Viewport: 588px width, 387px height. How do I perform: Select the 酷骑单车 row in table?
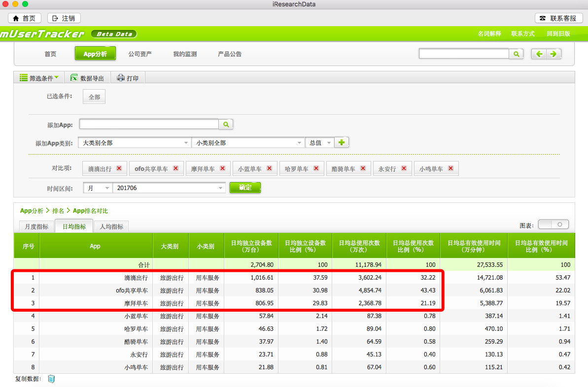(294, 342)
